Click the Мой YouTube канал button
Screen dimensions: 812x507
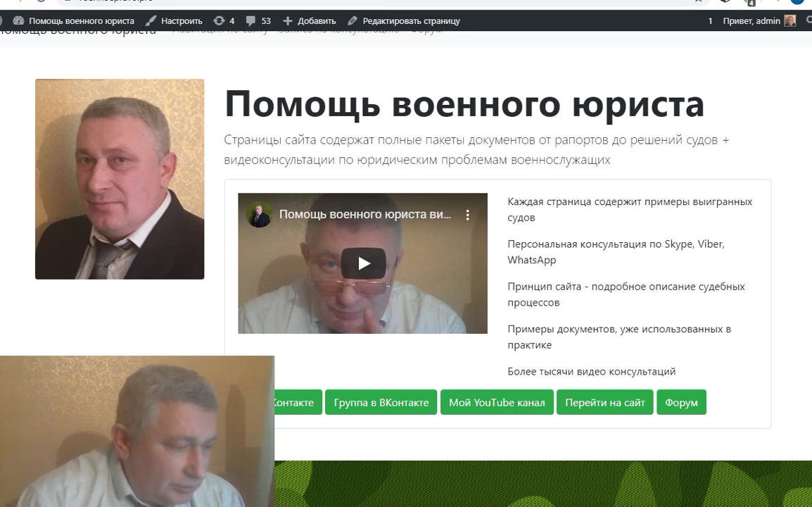click(x=497, y=403)
